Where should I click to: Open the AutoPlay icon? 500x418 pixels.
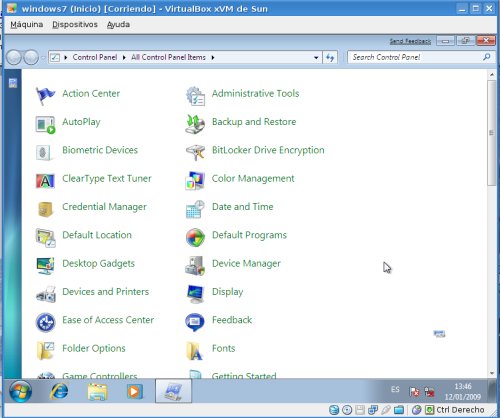(45, 124)
